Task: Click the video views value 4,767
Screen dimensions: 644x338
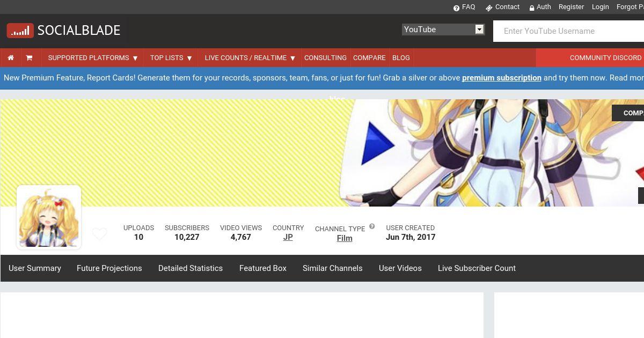Action: pos(241,237)
